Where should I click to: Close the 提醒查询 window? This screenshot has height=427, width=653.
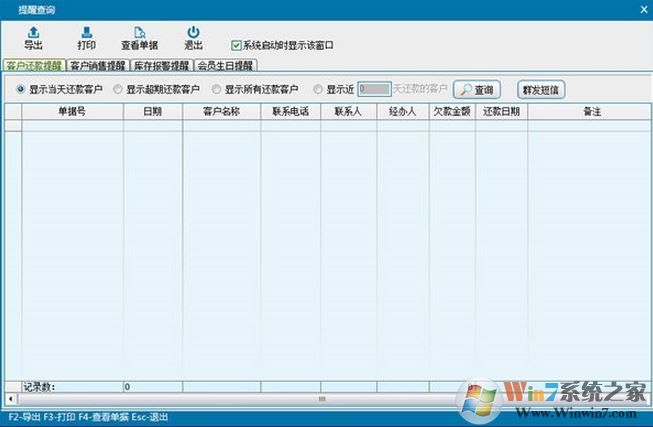coord(644,9)
